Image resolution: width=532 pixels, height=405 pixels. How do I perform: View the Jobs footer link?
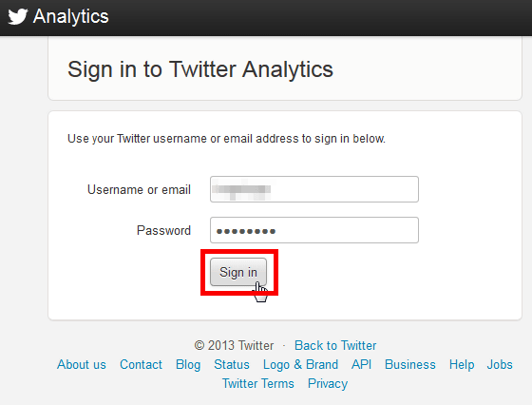[x=500, y=365]
